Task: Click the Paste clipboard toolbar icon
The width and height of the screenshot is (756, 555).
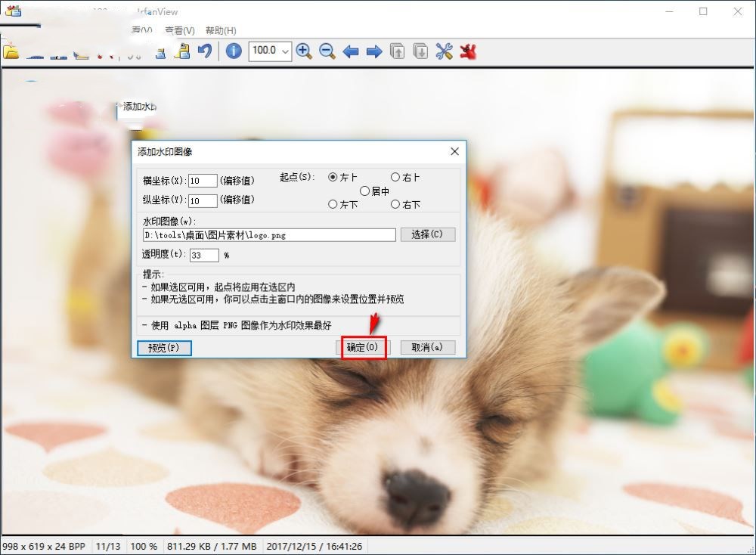Action: (181, 51)
